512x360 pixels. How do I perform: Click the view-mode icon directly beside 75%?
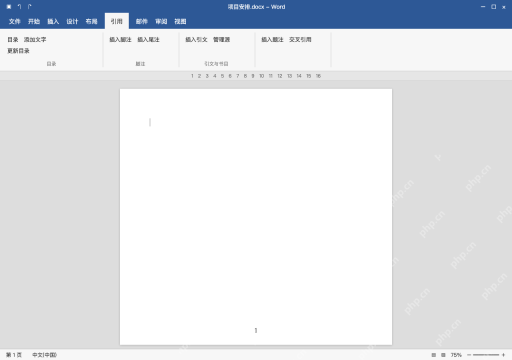coord(443,355)
